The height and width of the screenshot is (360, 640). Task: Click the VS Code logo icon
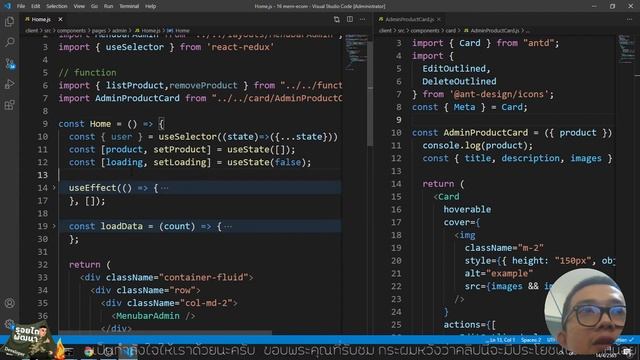pyautogui.click(x=7, y=6)
